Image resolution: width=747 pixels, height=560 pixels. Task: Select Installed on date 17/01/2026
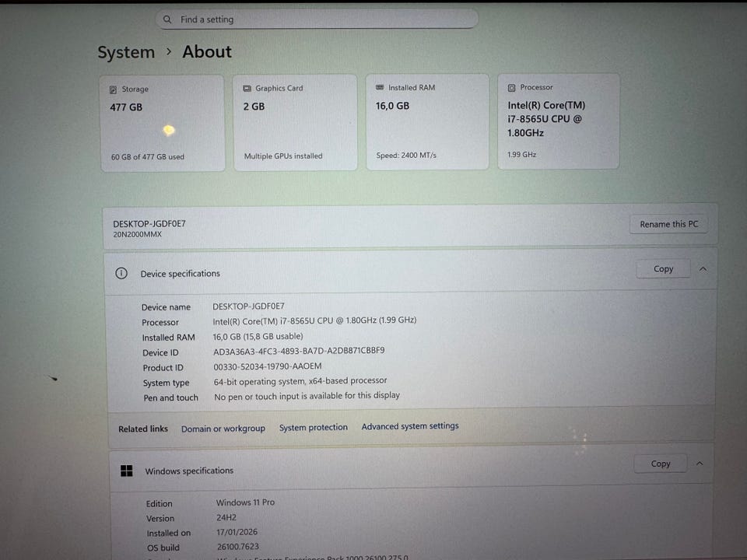point(237,532)
